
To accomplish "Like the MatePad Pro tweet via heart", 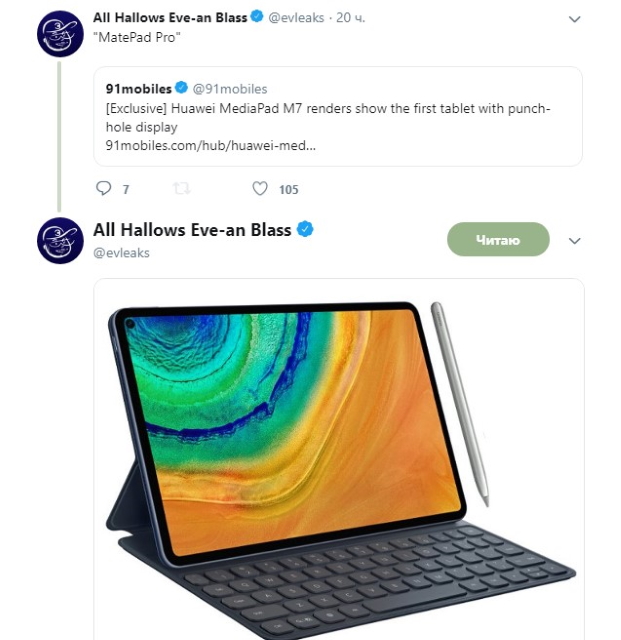I will (260, 188).
